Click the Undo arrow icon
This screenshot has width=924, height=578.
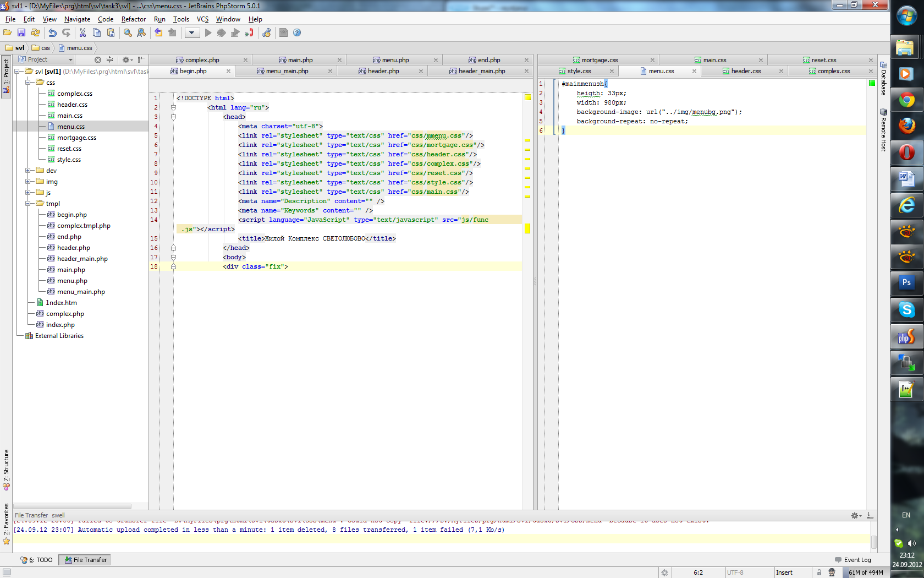tap(52, 33)
